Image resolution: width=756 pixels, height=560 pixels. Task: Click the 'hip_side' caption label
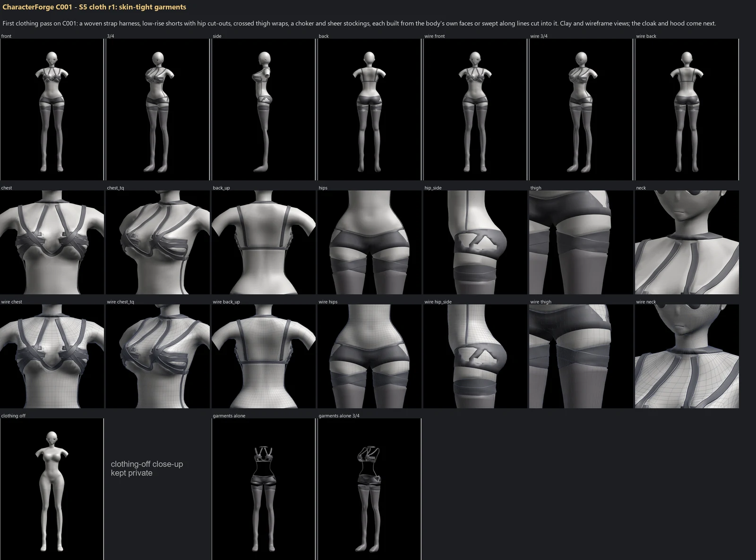pos(433,188)
